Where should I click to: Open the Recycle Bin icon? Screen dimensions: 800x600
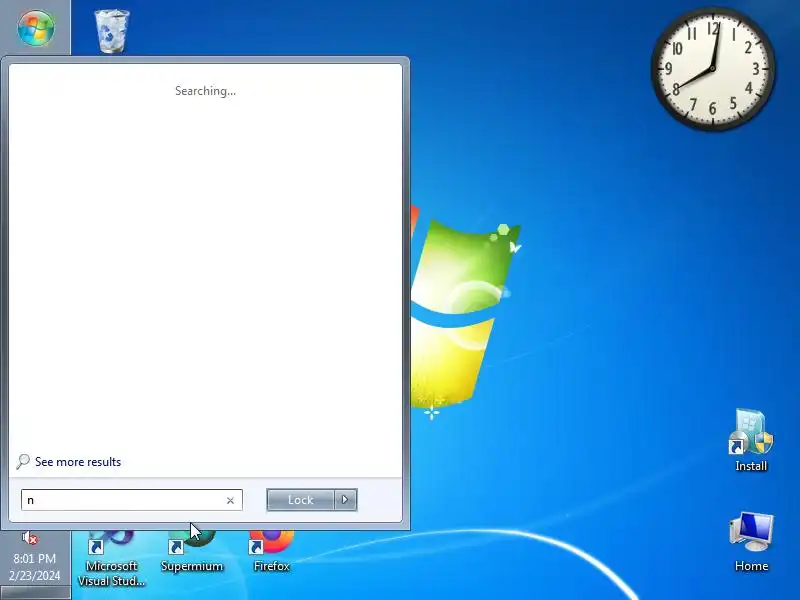(x=112, y=31)
